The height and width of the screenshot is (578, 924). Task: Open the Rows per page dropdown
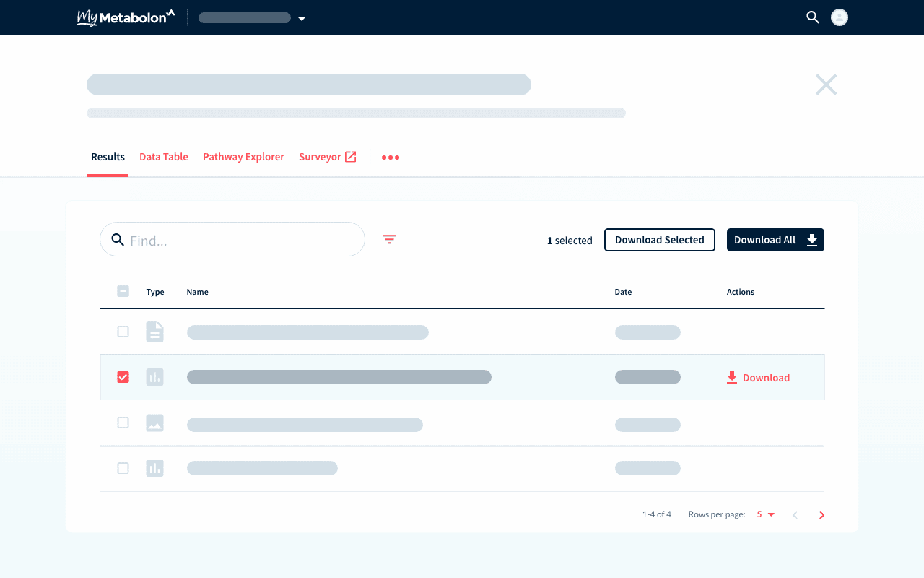point(765,514)
